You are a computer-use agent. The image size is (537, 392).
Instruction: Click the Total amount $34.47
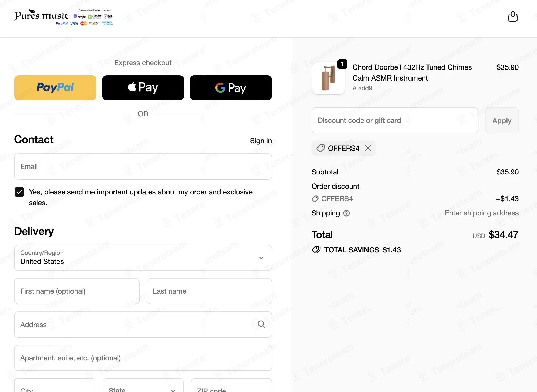[503, 235]
